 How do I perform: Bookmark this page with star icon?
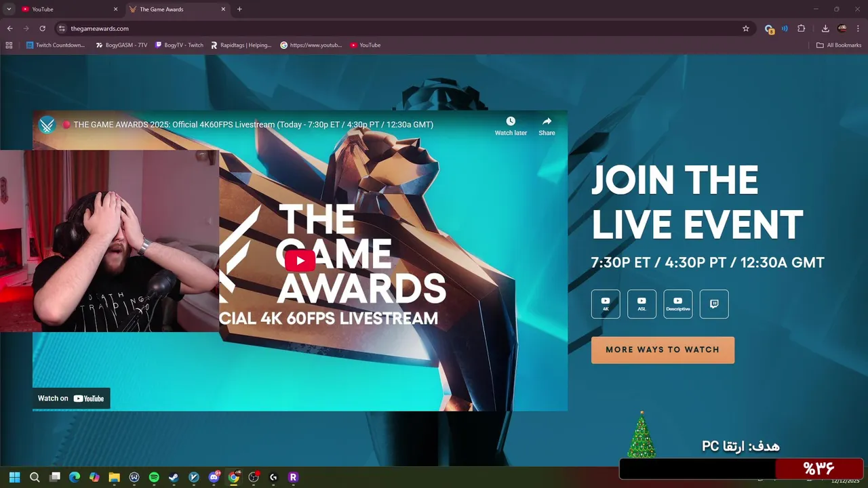coord(746,28)
